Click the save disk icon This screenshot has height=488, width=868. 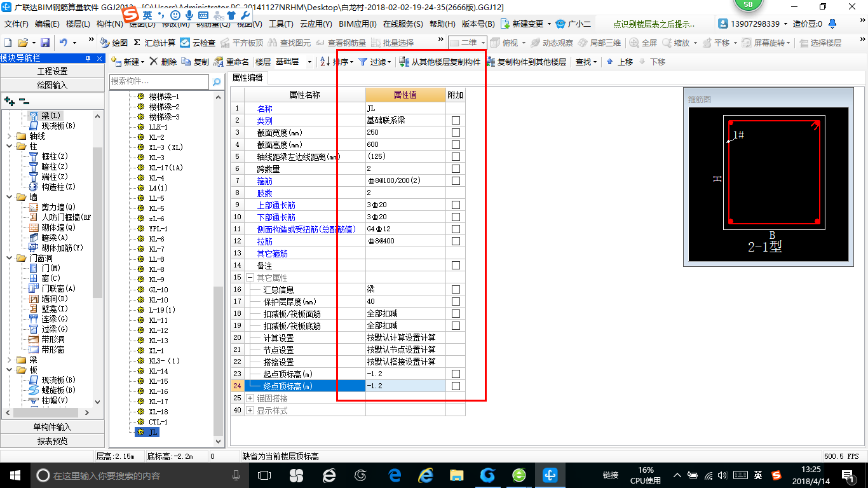coord(45,43)
